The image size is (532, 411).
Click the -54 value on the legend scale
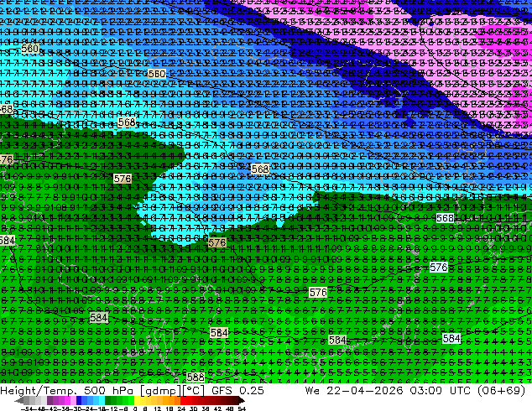click(x=27, y=409)
